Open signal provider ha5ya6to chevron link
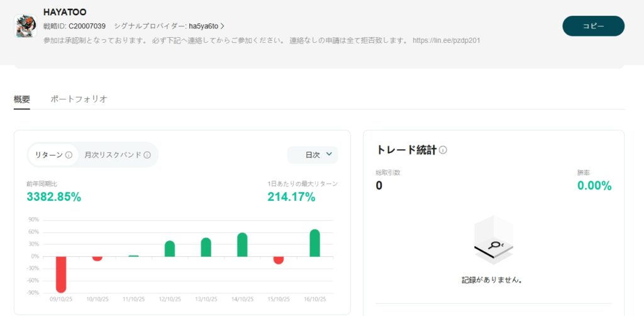The width and height of the screenshot is (644, 316). (x=222, y=26)
